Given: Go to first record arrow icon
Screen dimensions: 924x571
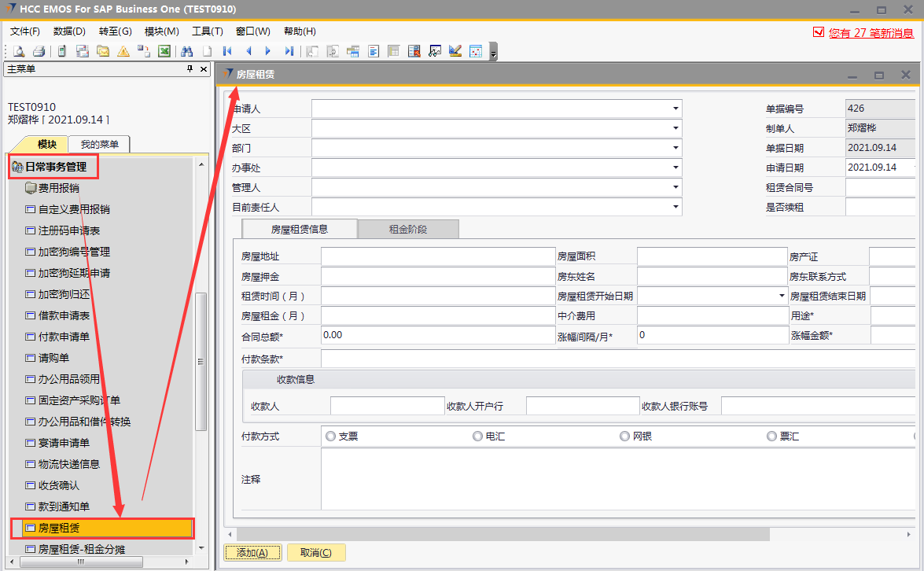Looking at the screenshot, I should pyautogui.click(x=227, y=51).
